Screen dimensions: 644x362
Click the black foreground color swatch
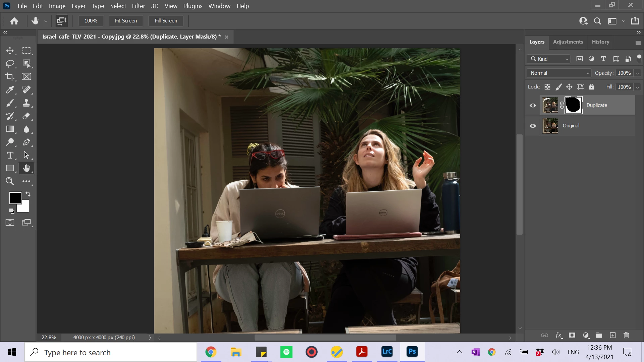[x=14, y=197]
